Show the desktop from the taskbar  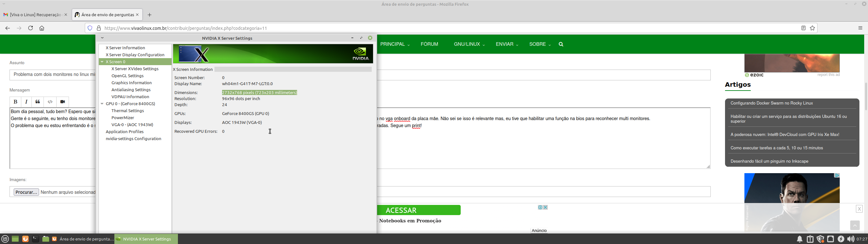coord(15,239)
